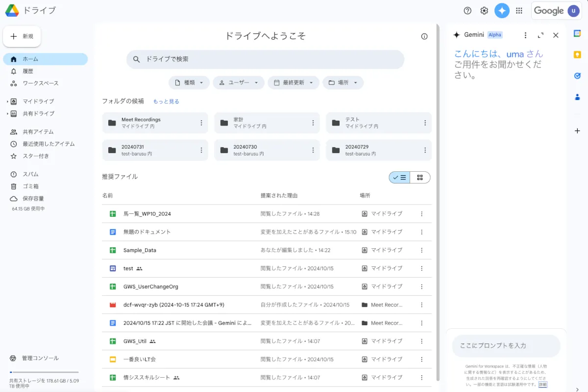The image size is (588, 392).
Task: Expand the マイドライブ tree arrow
Action: [7, 102]
